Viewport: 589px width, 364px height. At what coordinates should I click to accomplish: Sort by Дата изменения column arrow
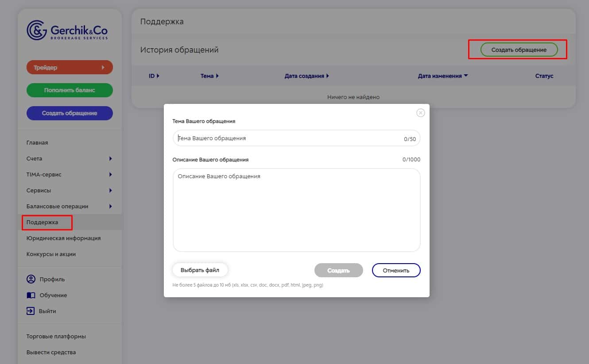[x=466, y=76]
